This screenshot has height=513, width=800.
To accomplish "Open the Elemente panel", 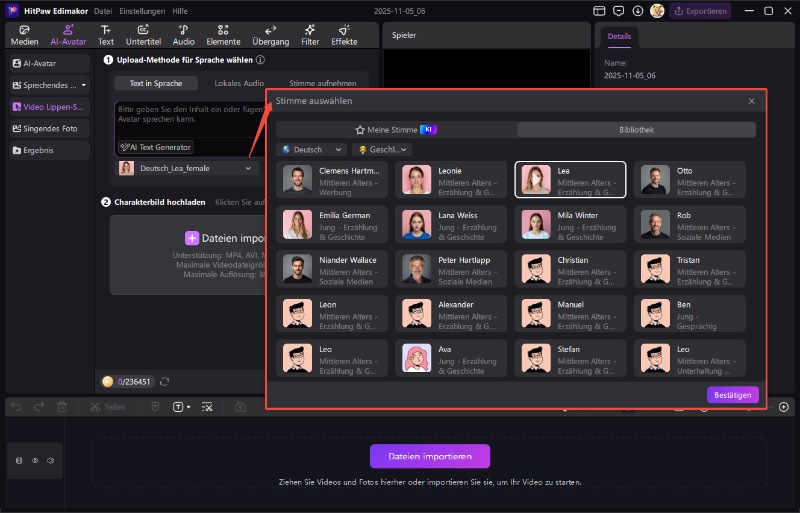I will (x=223, y=35).
